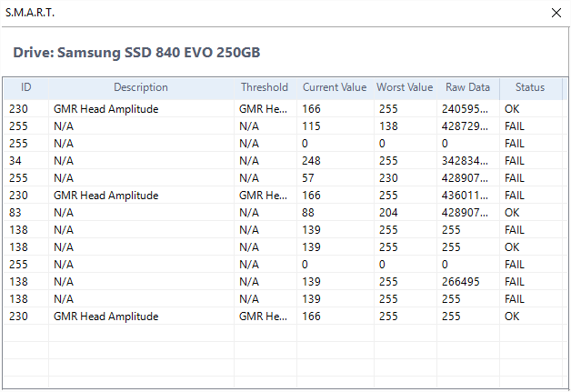
Task: Sort by the Current Value column header
Action: pos(335,87)
